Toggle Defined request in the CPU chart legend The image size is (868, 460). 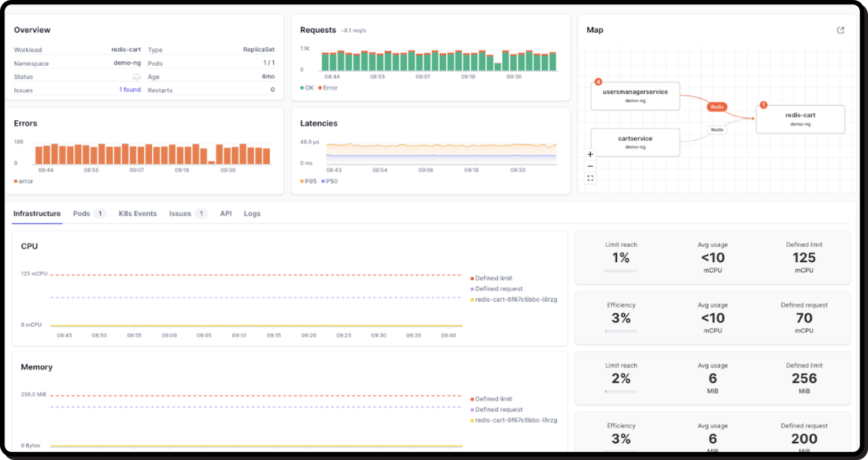point(497,289)
